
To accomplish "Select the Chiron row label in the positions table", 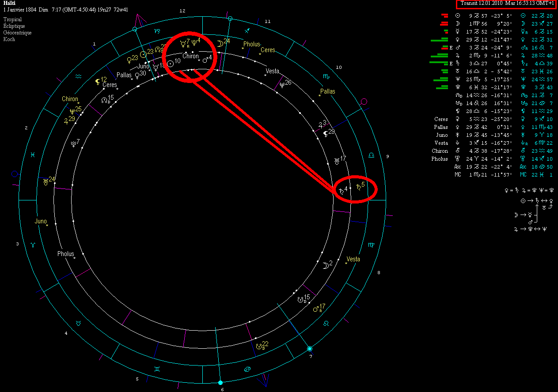I will (x=440, y=151).
